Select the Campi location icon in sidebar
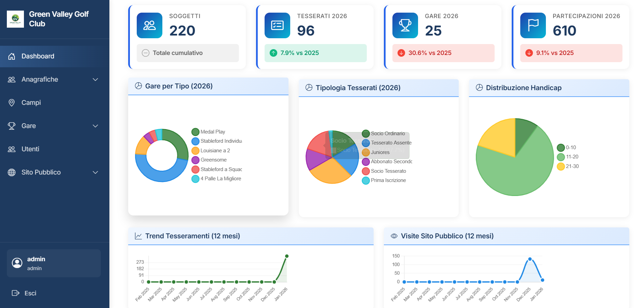 pyautogui.click(x=12, y=102)
